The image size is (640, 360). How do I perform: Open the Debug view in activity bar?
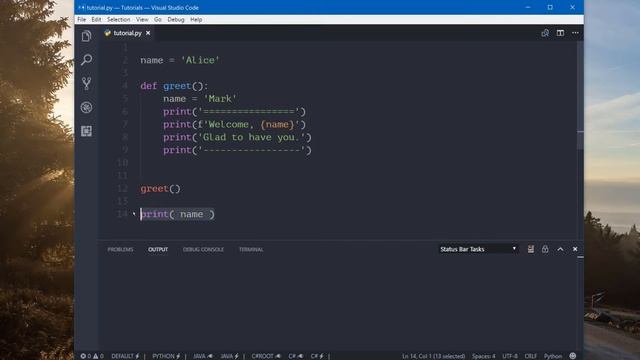(x=86, y=107)
